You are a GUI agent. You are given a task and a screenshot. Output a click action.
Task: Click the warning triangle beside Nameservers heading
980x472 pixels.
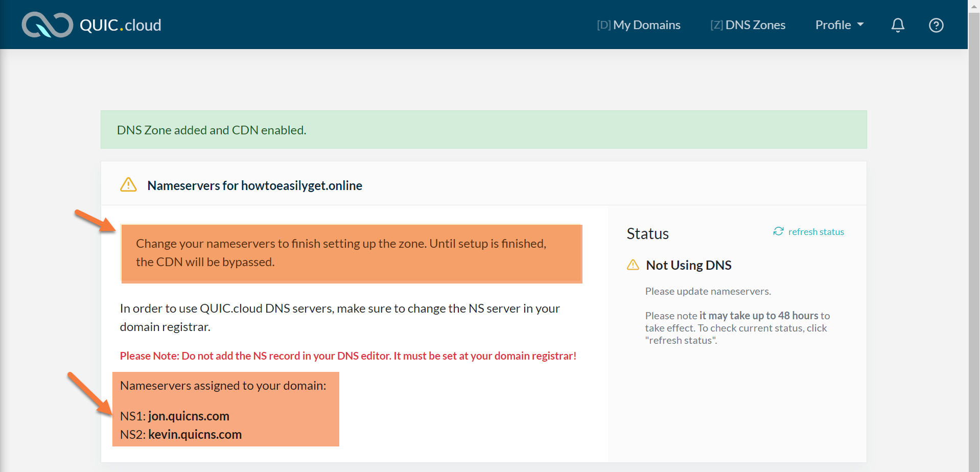(128, 185)
